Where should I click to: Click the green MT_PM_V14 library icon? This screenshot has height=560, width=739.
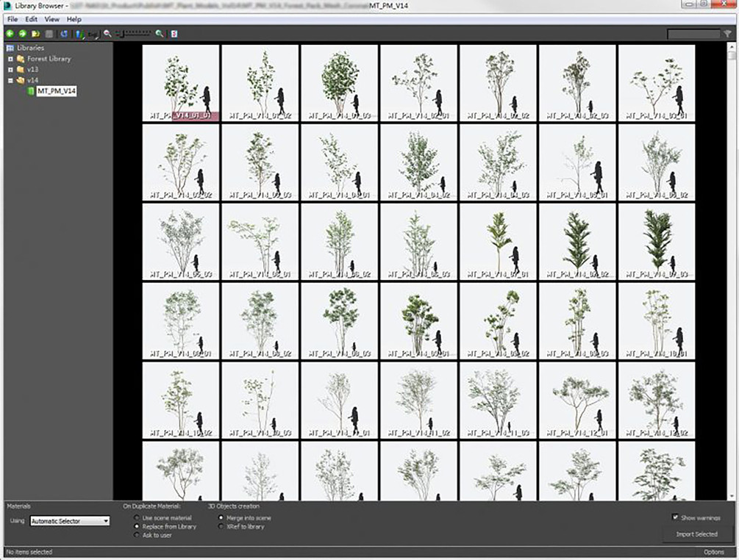(x=31, y=91)
